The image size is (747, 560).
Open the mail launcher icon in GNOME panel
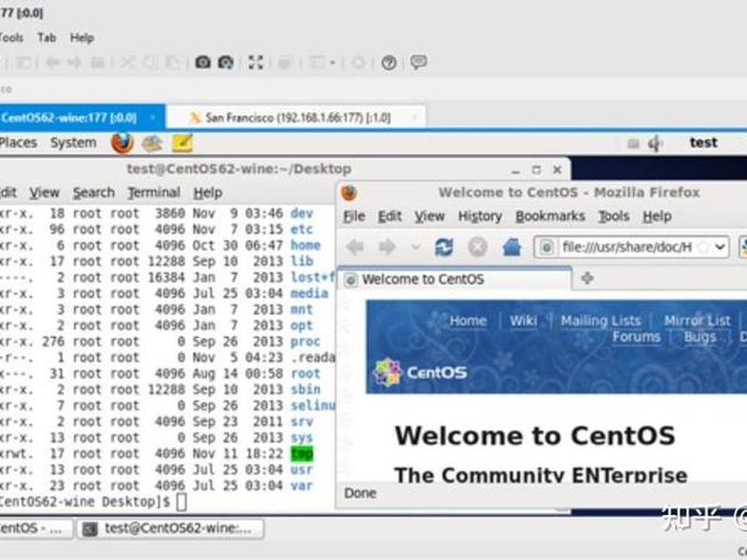[152, 144]
